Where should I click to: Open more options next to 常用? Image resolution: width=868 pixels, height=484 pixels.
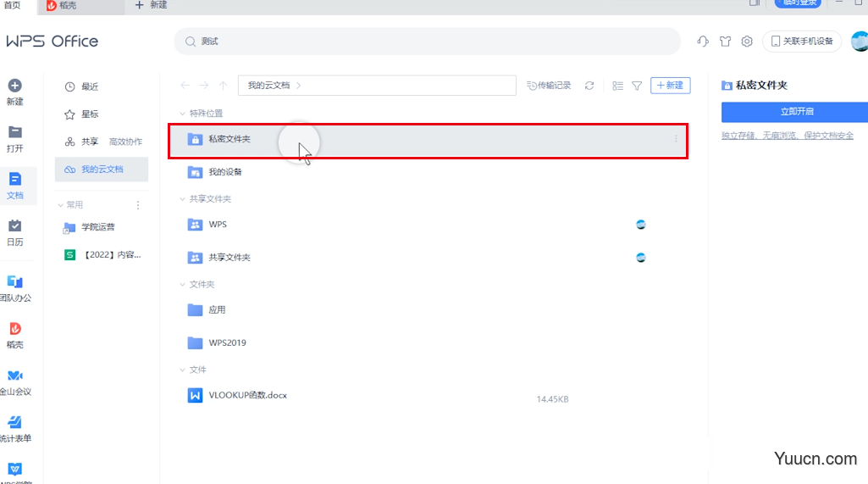138,205
